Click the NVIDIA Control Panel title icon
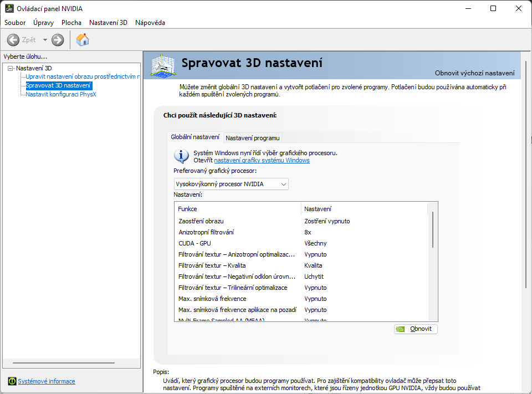This screenshot has height=394, width=532. click(9, 8)
